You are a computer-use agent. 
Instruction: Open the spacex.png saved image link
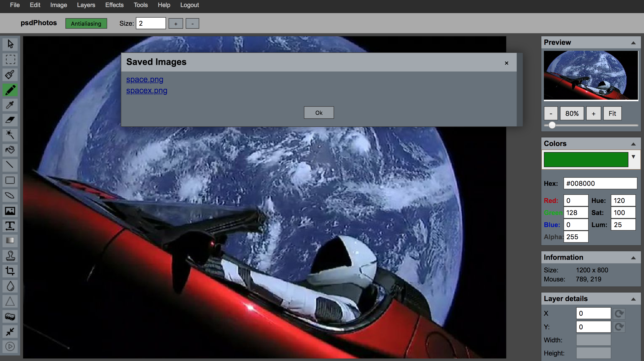click(x=147, y=91)
